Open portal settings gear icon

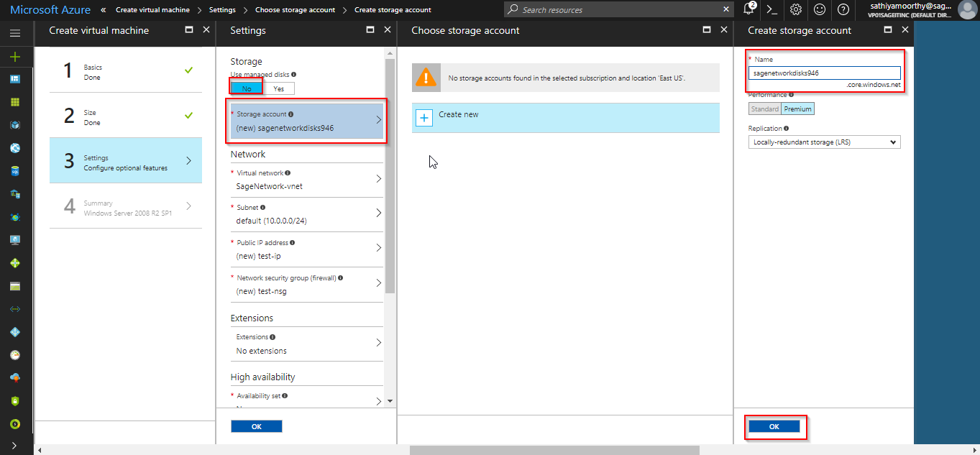pyautogui.click(x=795, y=9)
